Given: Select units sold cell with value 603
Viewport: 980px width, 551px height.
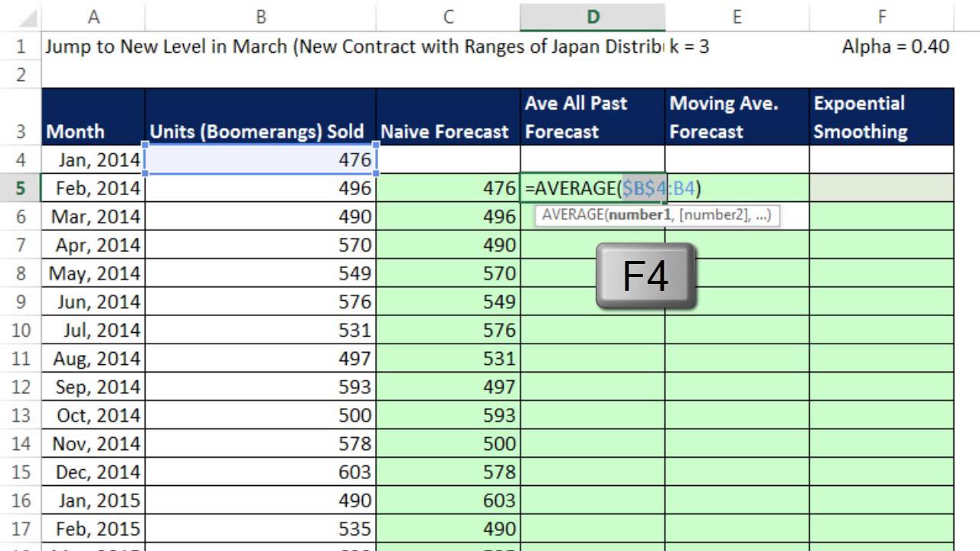Looking at the screenshot, I should point(260,471).
